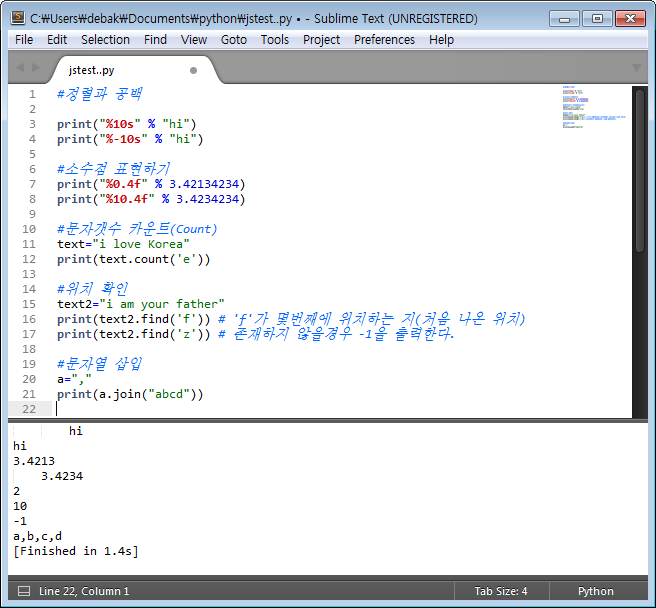Click the [Finished in 1.4s] output text
This screenshot has height=608, width=656.
tap(76, 551)
